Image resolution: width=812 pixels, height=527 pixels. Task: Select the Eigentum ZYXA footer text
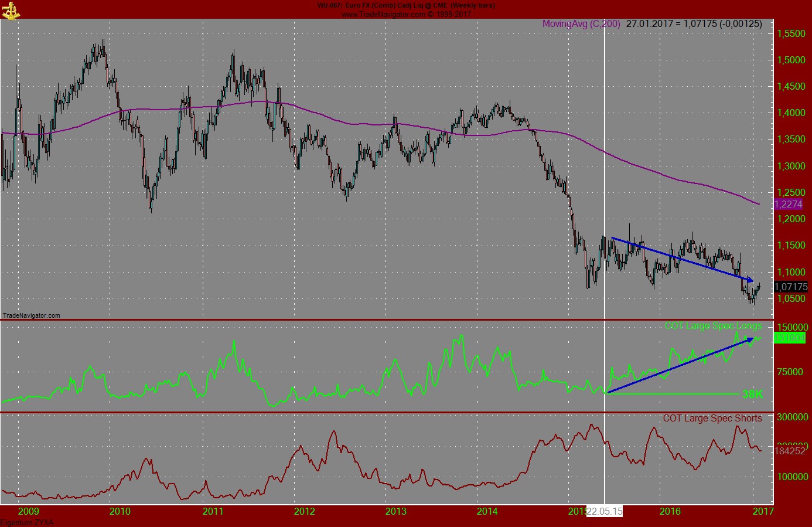[x=28, y=522]
